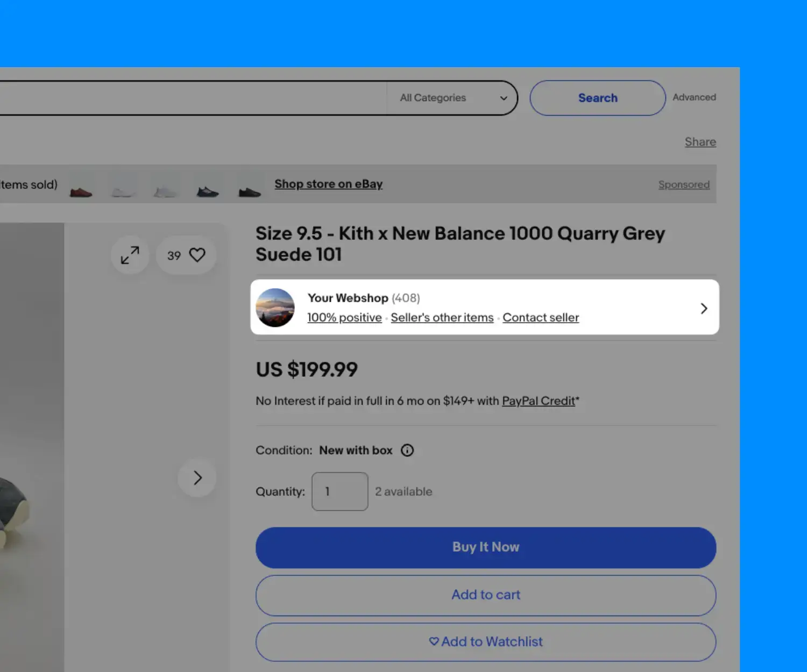Click the product title heading
Screen dimensions: 807x672
(461, 244)
